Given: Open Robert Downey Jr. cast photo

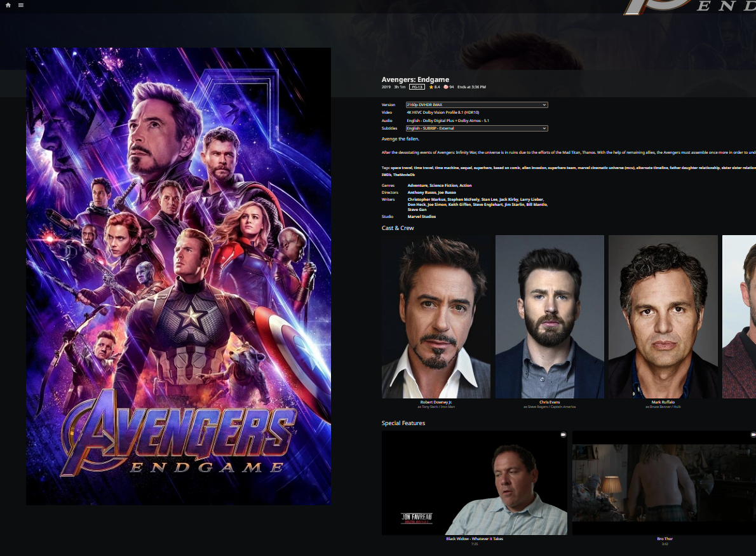Looking at the screenshot, I should 436,316.
